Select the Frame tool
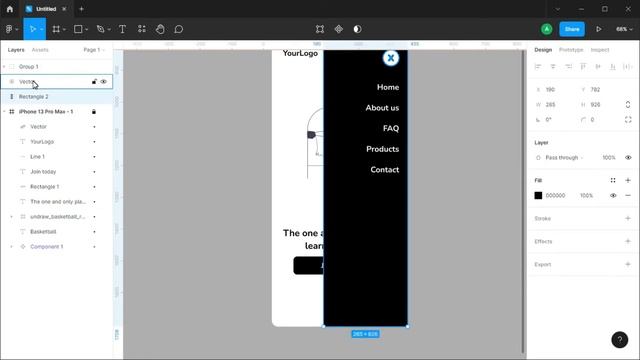 pos(56,29)
